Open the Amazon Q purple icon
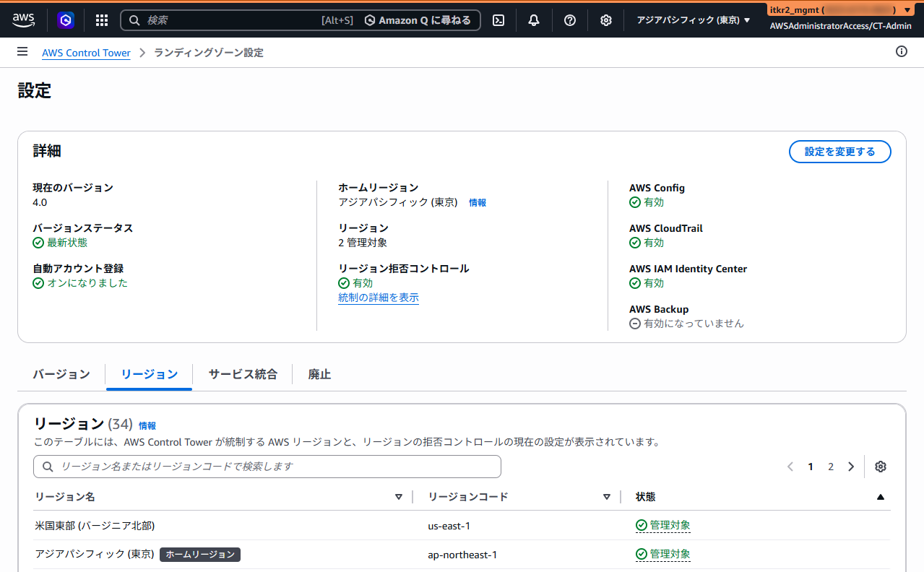This screenshot has width=924, height=572. point(66,20)
